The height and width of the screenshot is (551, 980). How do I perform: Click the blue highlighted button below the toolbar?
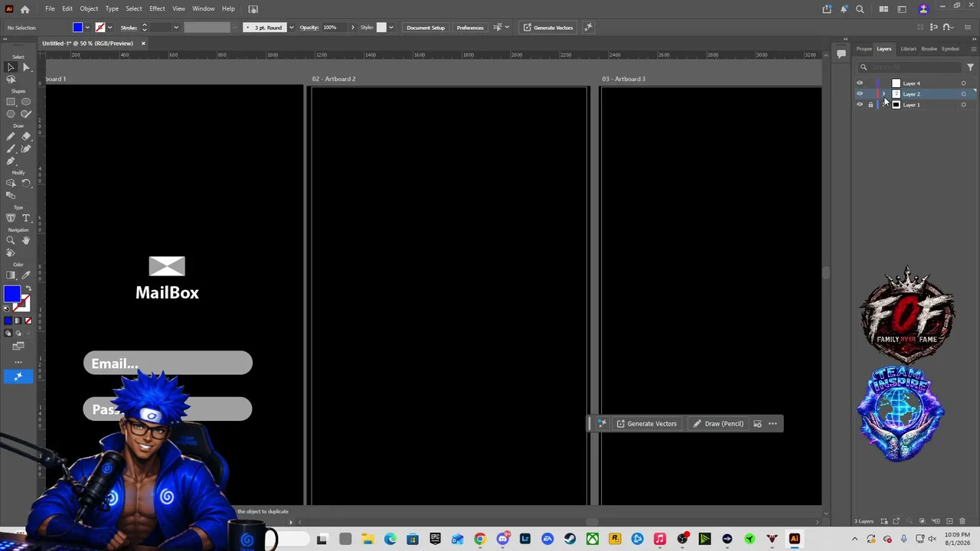tap(18, 376)
